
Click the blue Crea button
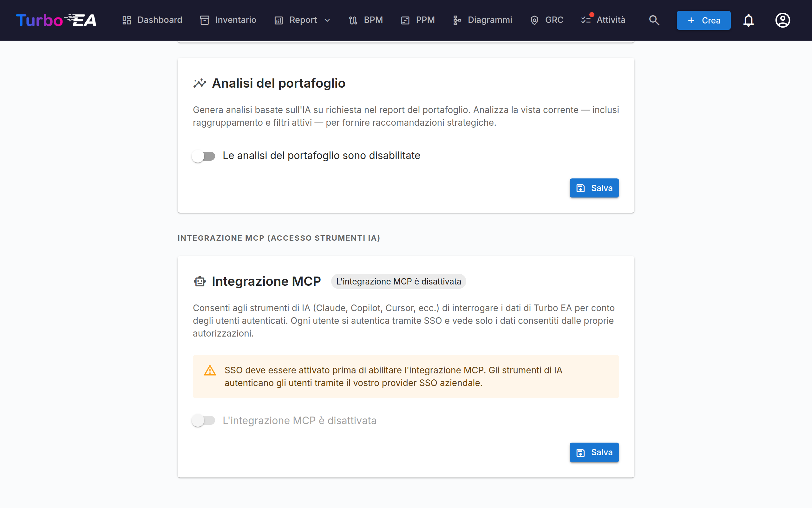(x=703, y=20)
